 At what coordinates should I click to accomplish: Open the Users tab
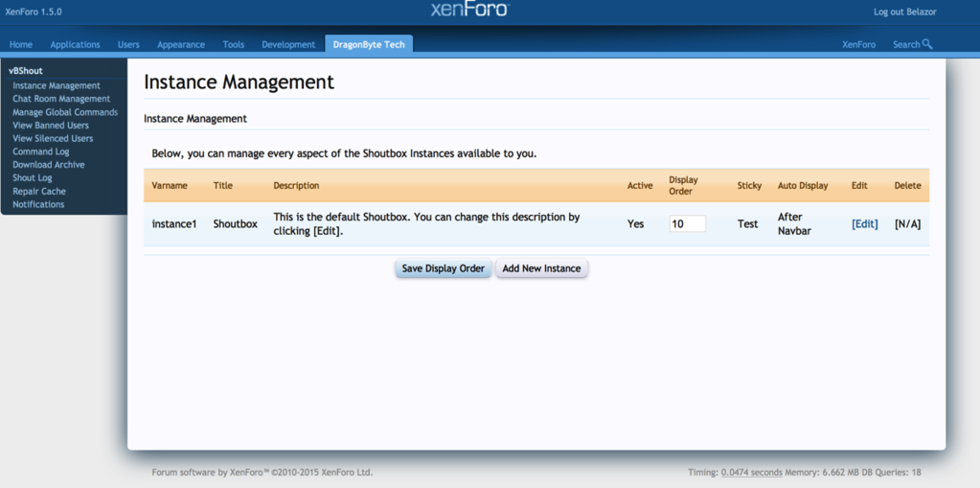(128, 44)
